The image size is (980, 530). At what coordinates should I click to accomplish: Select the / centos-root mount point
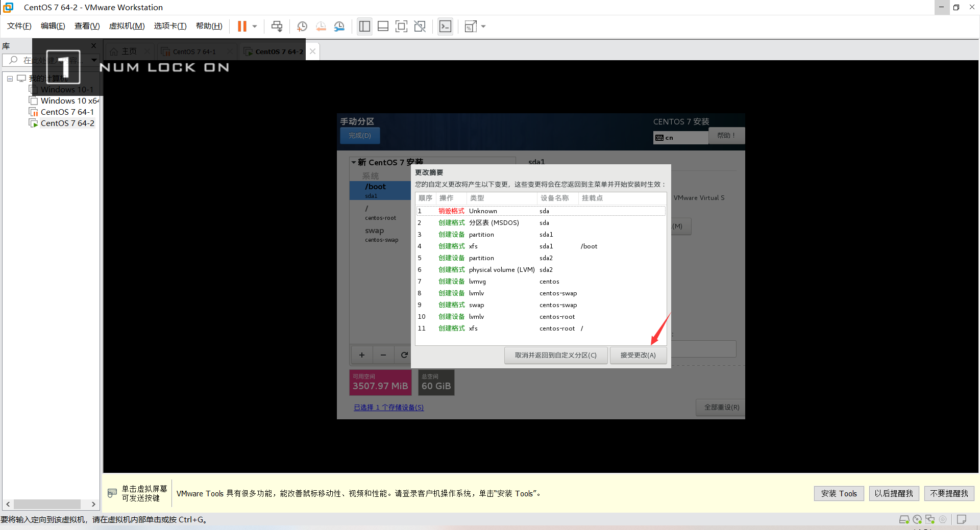tap(380, 213)
